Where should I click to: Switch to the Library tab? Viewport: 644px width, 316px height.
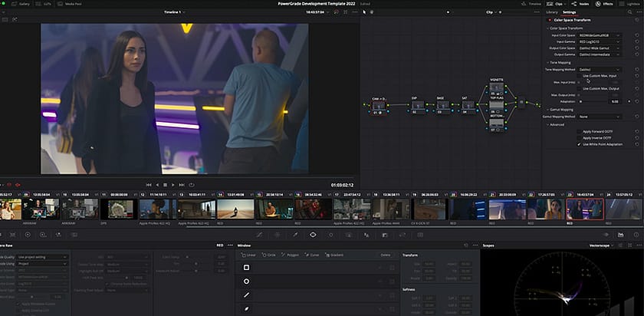click(551, 12)
